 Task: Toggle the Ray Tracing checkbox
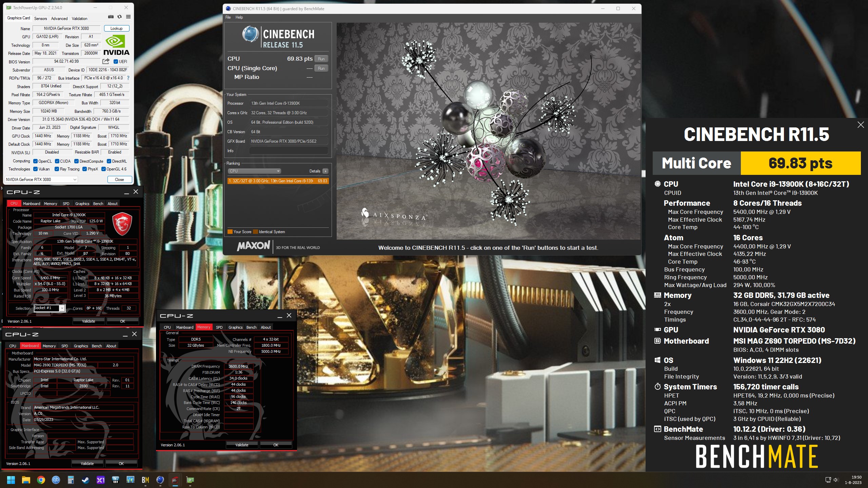tap(57, 169)
